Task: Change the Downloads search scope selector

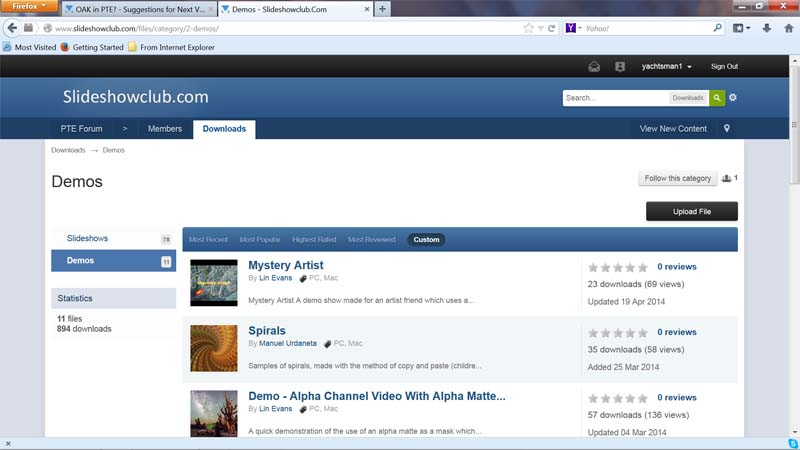Action: pyautogui.click(x=688, y=97)
